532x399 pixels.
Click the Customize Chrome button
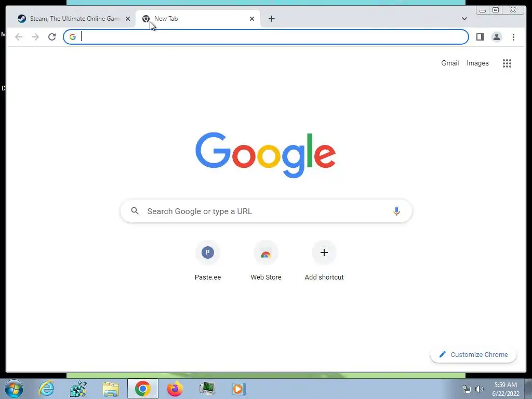coord(473,354)
